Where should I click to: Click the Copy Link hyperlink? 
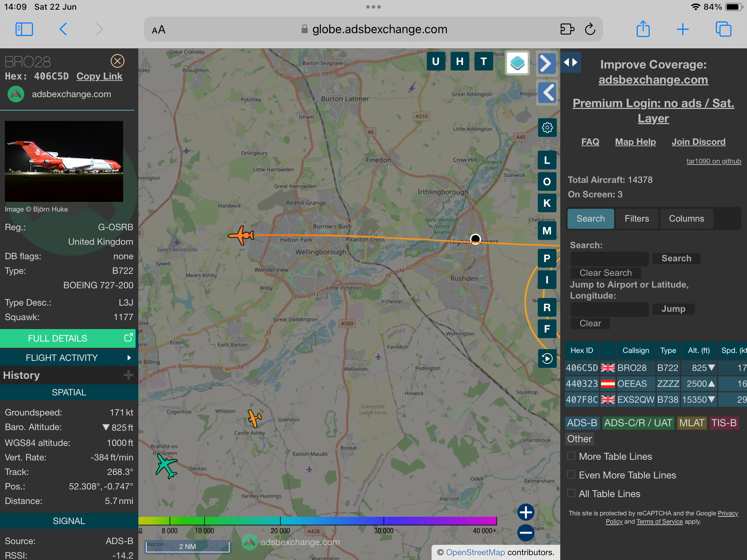(x=99, y=76)
